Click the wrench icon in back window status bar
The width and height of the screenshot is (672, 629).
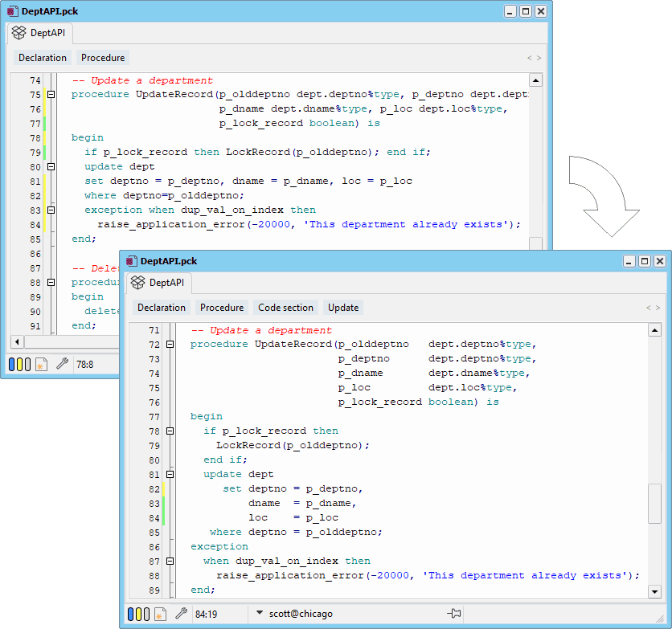coord(63,364)
